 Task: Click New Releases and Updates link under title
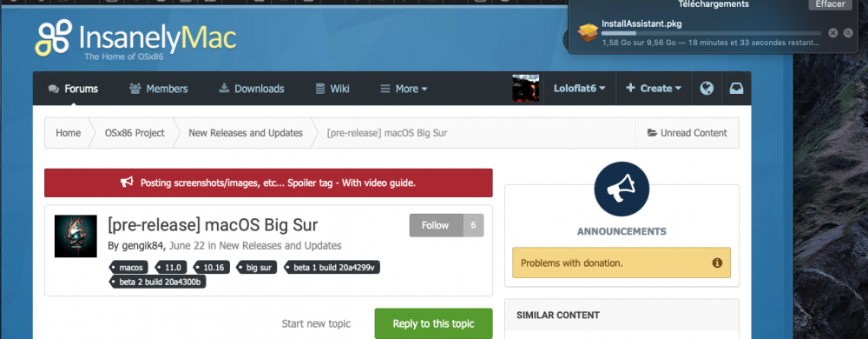[279, 245]
